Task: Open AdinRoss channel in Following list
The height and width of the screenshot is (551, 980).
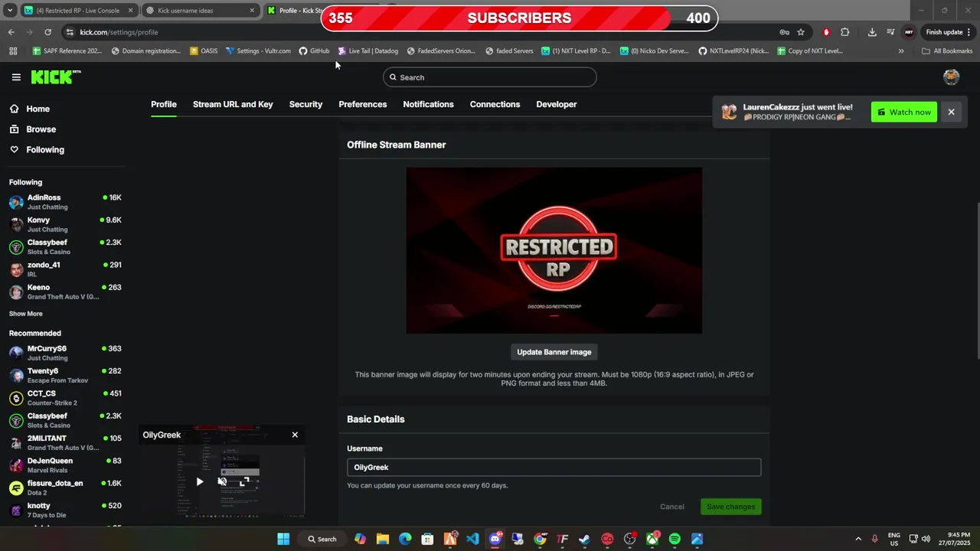Action: pyautogui.click(x=65, y=202)
